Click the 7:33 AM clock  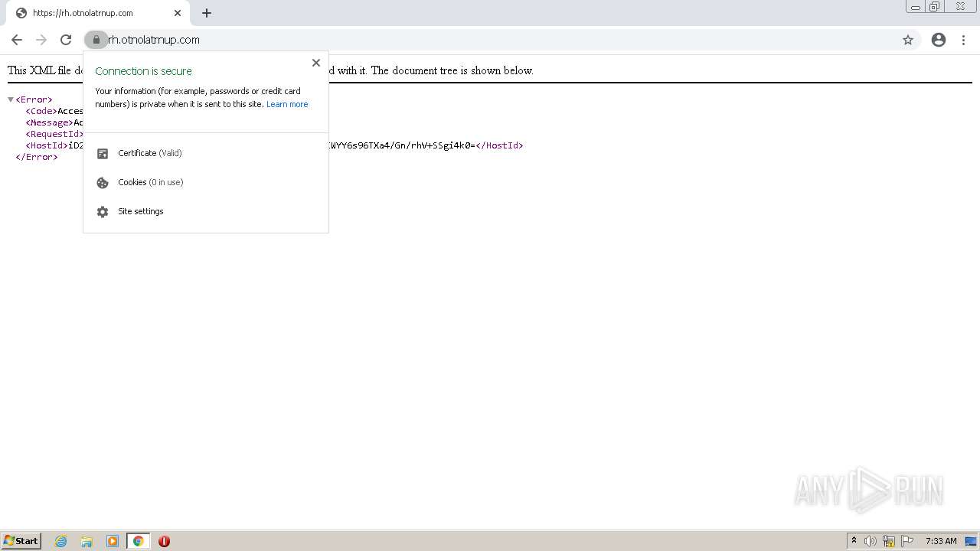pos(941,541)
